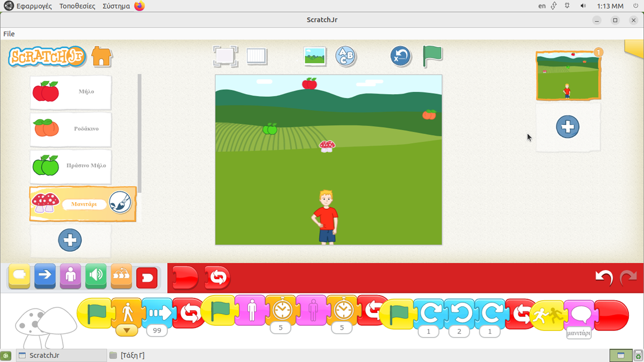This screenshot has width=644, height=362.
Task: Open the green sound blocks category
Action: point(96,276)
